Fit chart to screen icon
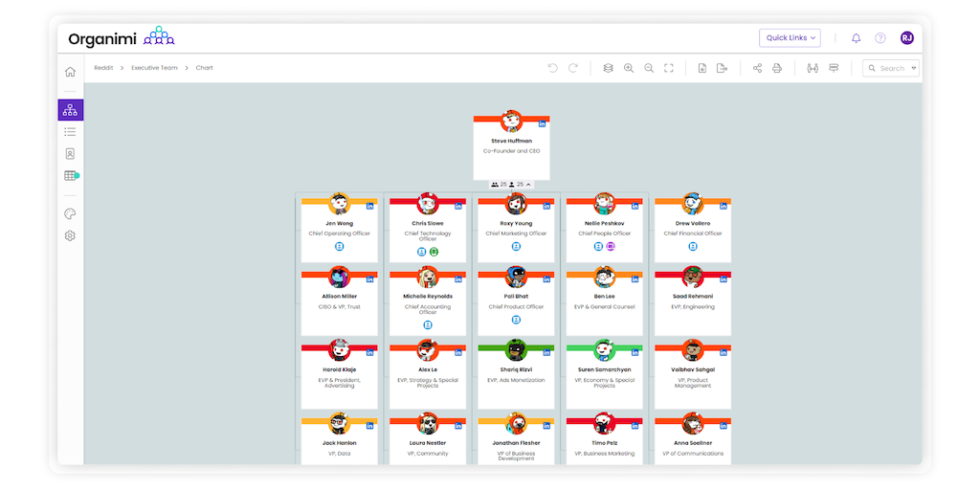The height and width of the screenshot is (490, 980). tap(669, 68)
